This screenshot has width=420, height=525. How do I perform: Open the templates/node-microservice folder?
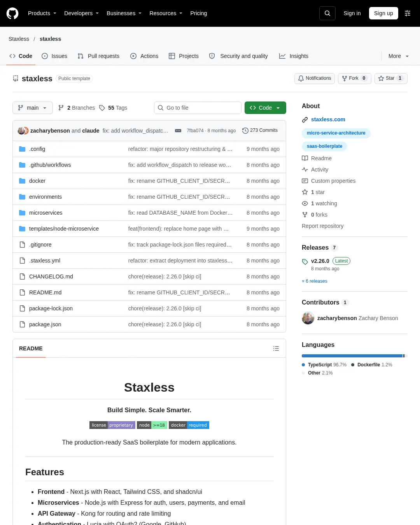point(64,229)
